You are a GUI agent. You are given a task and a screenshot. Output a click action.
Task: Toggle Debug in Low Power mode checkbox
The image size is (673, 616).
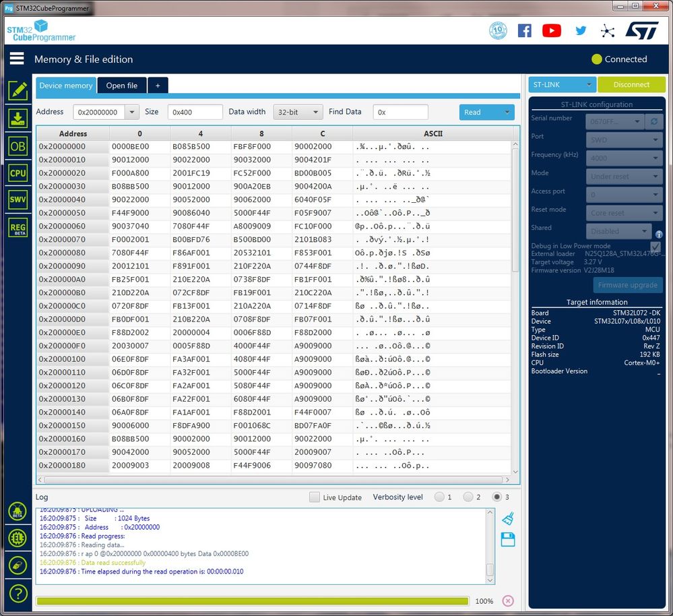[x=655, y=247]
